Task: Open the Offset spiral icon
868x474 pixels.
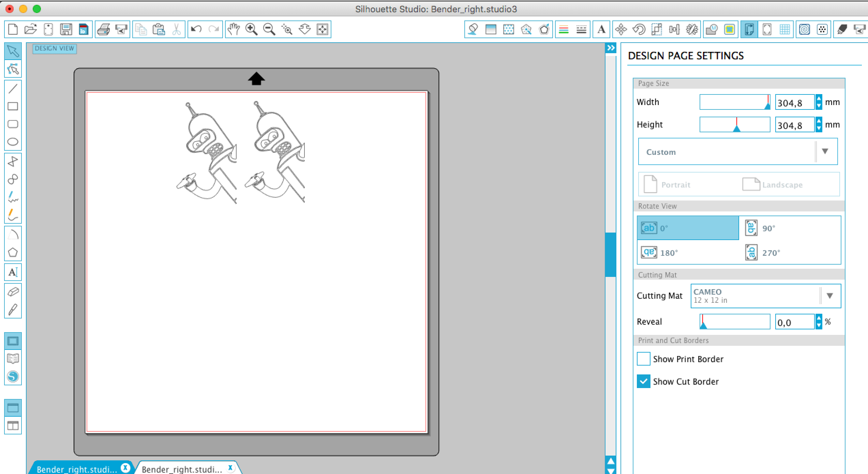Action: [805, 29]
